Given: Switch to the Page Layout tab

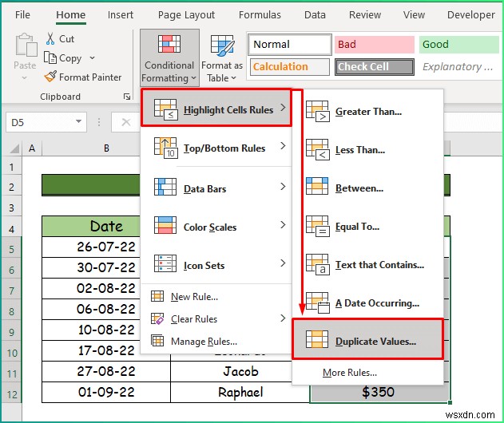Looking at the screenshot, I should click(x=186, y=15).
